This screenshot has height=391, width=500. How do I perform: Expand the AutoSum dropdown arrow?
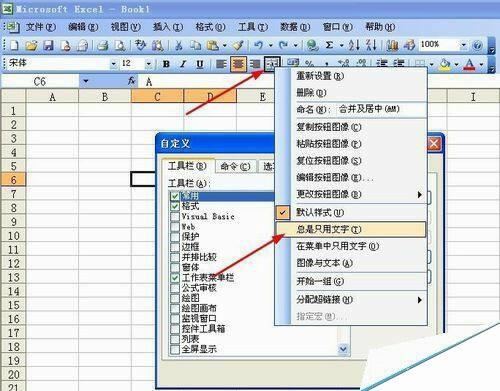tap(341, 45)
